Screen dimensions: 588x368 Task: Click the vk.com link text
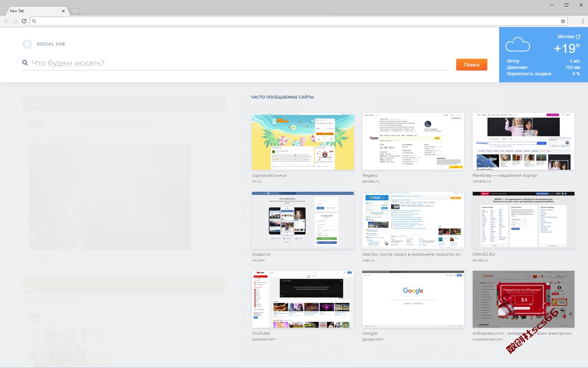[x=258, y=260]
